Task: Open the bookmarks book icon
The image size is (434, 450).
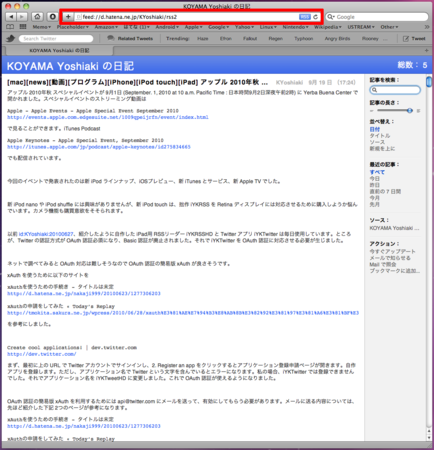Action: point(10,27)
